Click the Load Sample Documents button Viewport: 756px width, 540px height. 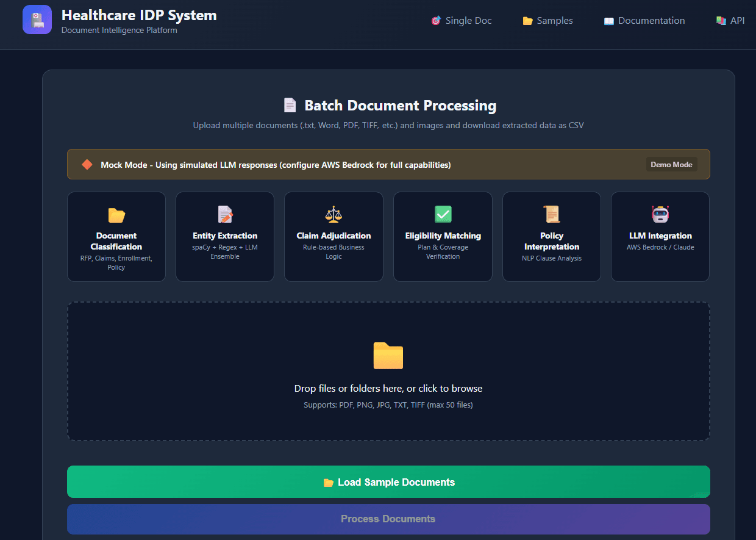pyautogui.click(x=388, y=481)
